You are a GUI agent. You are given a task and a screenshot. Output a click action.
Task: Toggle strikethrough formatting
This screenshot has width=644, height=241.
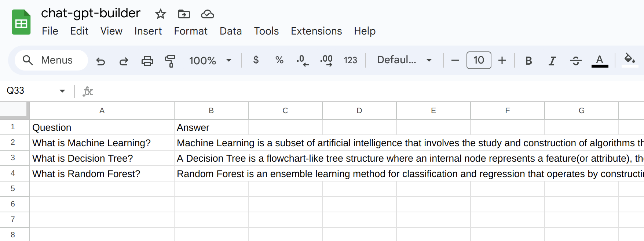coord(575,61)
